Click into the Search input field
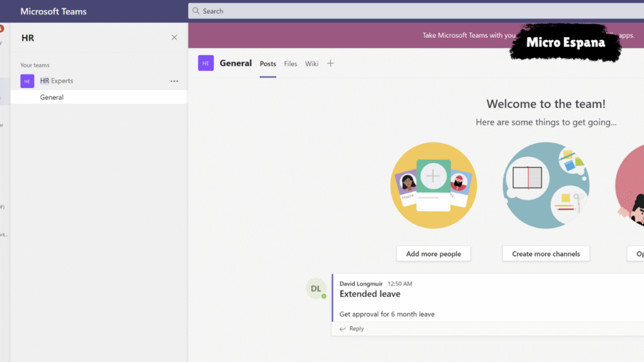Viewport: 644px width, 362px height. point(377,11)
